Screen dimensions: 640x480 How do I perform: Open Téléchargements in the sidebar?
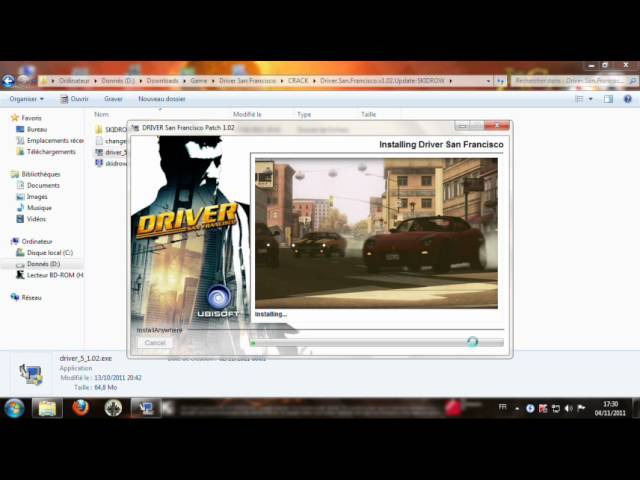tap(51, 152)
